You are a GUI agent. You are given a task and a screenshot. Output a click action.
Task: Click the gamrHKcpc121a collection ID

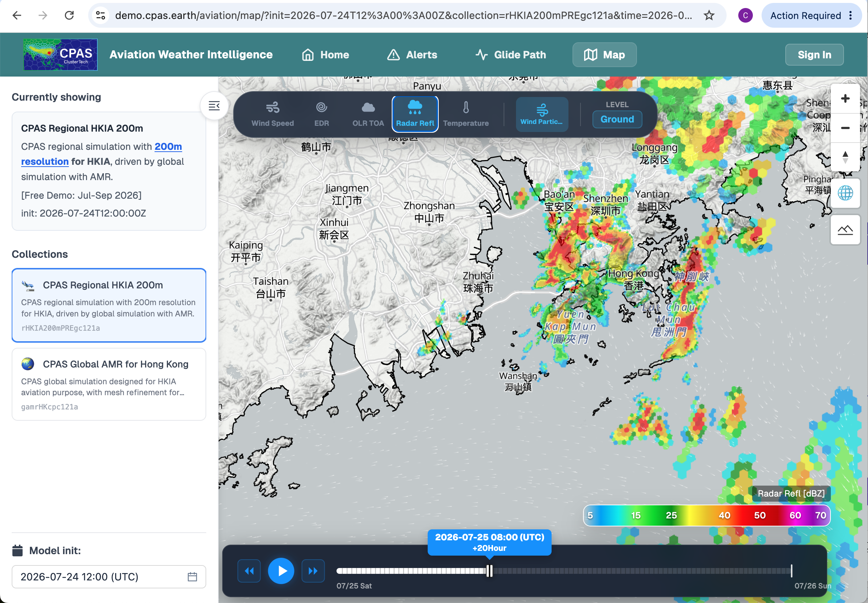[50, 407]
